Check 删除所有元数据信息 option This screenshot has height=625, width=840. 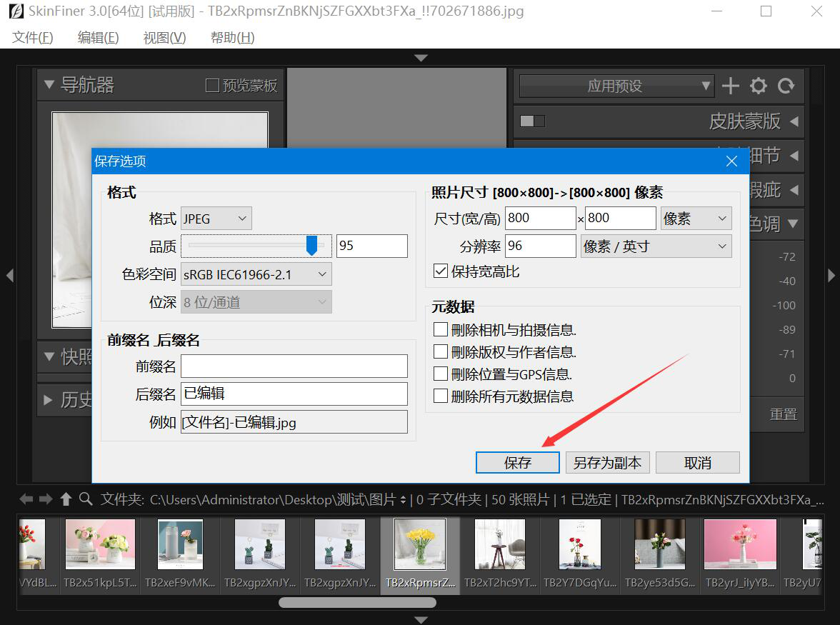(441, 396)
